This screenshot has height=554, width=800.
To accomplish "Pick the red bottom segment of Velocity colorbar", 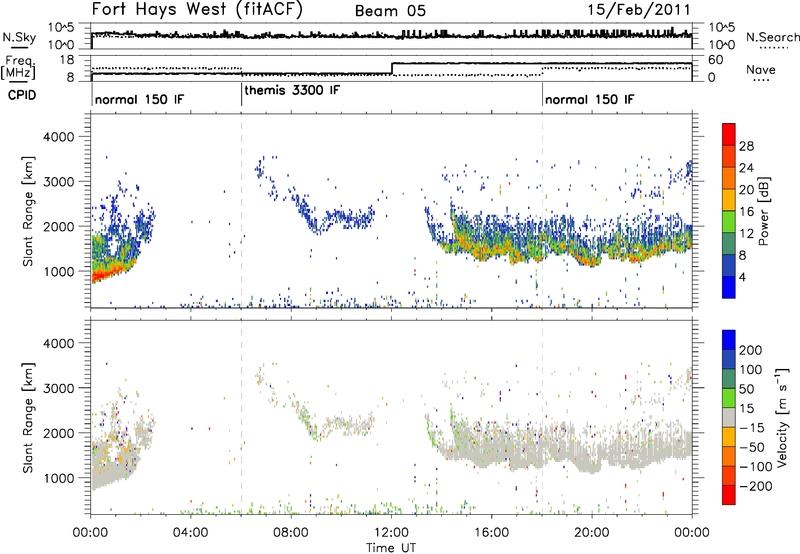I will [x=729, y=495].
